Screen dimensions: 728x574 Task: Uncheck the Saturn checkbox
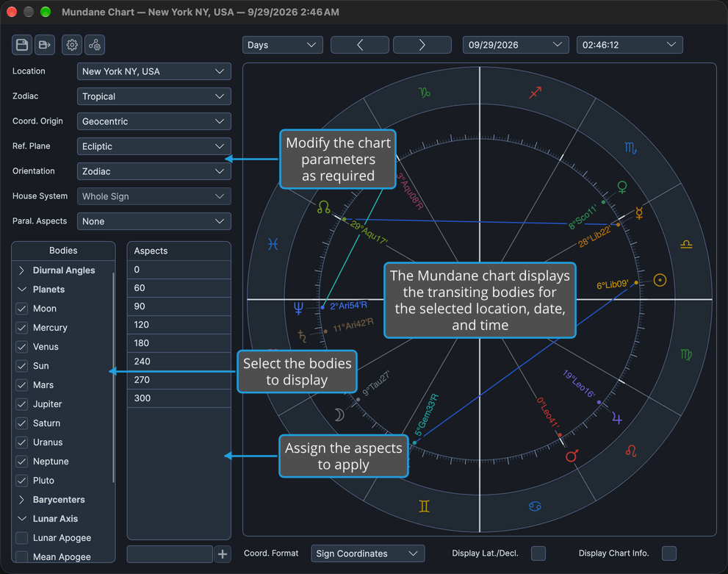tap(22, 423)
